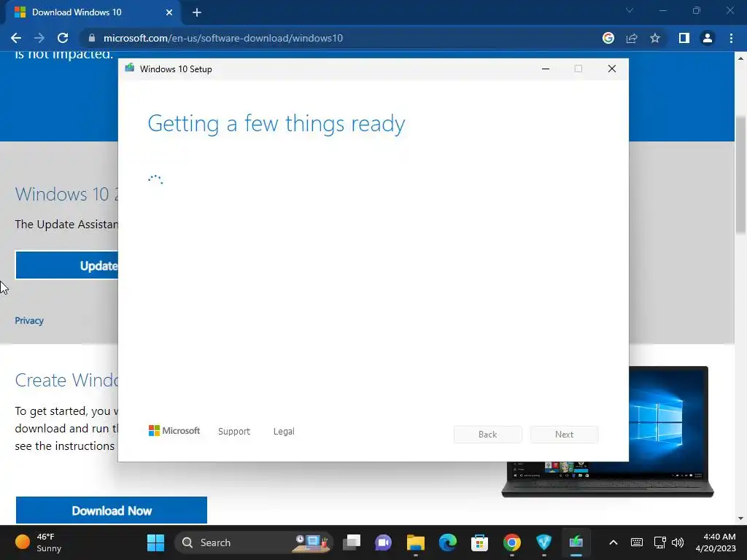Viewport: 747px width, 560px height.
Task: Reload the Download Windows 10 page
Action: (63, 38)
